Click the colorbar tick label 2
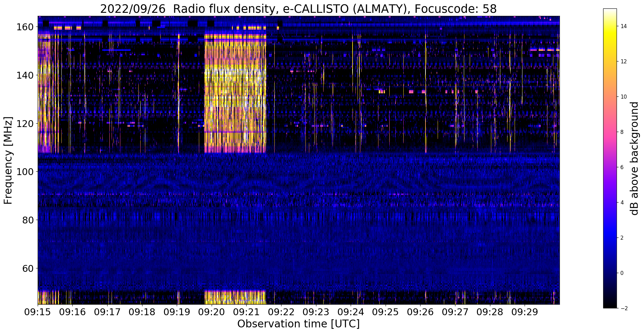 622,238
